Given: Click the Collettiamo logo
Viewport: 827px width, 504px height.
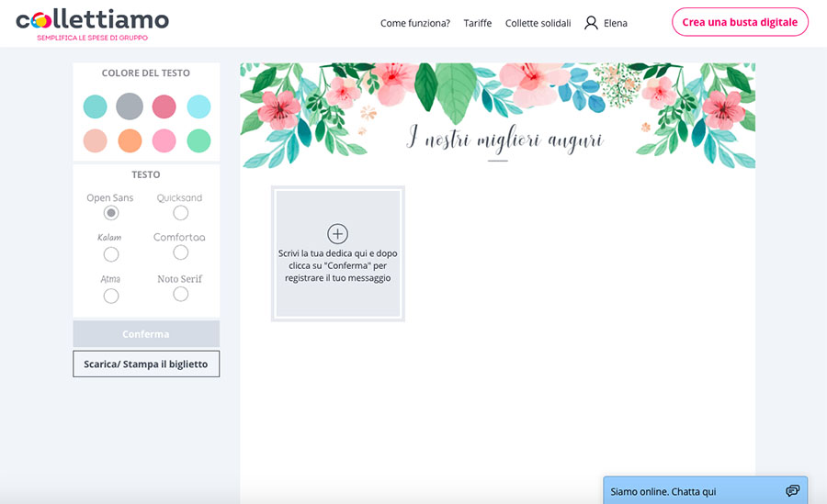Looking at the screenshot, I should [x=92, y=24].
